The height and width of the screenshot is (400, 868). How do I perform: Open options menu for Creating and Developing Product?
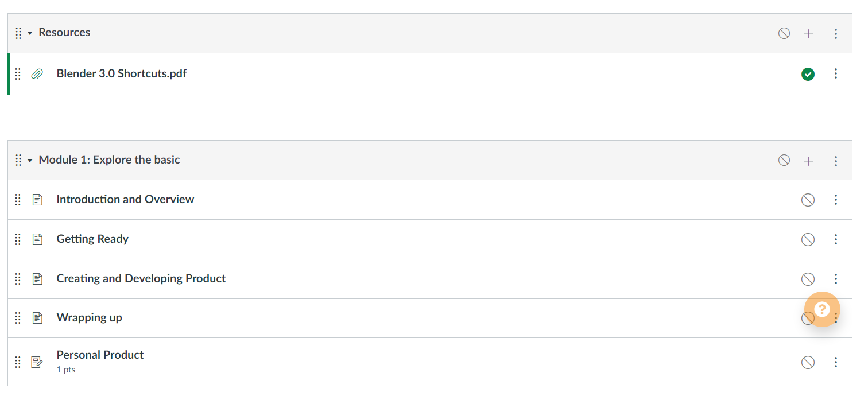point(835,279)
